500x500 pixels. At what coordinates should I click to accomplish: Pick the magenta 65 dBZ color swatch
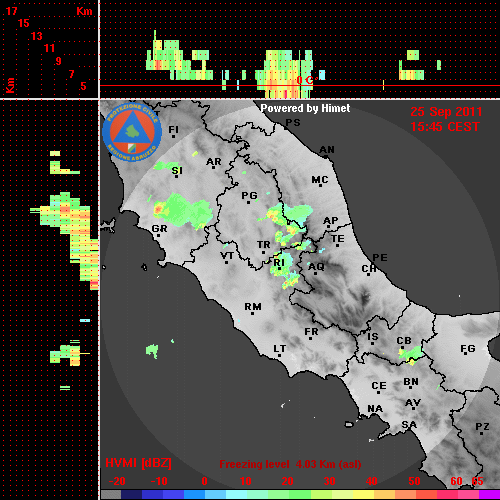[489, 494]
